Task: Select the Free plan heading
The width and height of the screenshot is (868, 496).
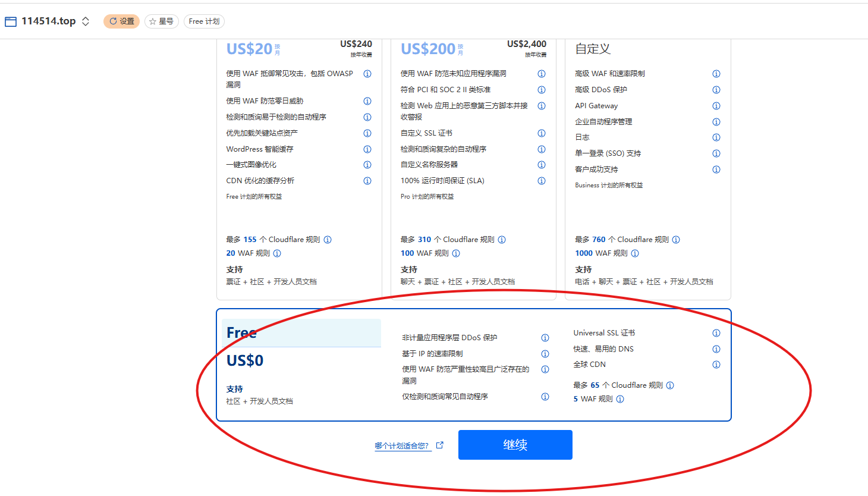Action: coord(241,332)
